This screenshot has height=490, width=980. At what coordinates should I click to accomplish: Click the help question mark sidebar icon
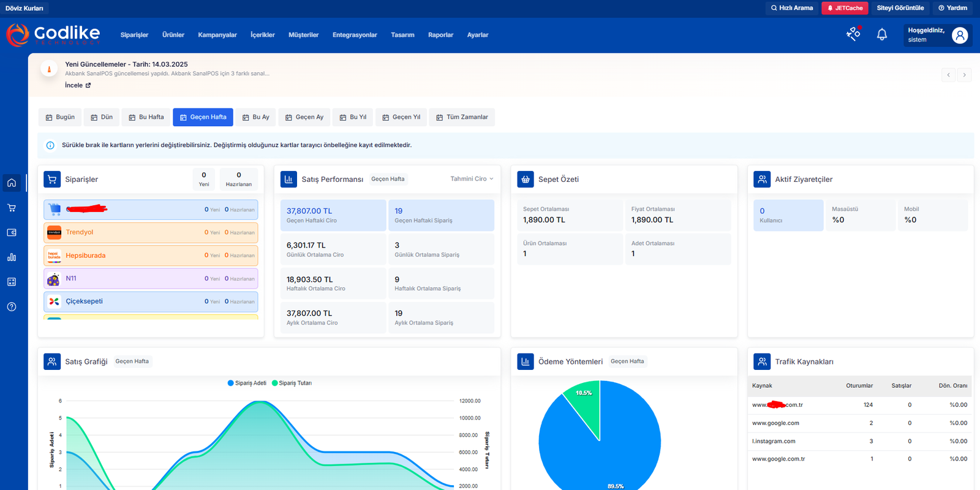pos(12,307)
